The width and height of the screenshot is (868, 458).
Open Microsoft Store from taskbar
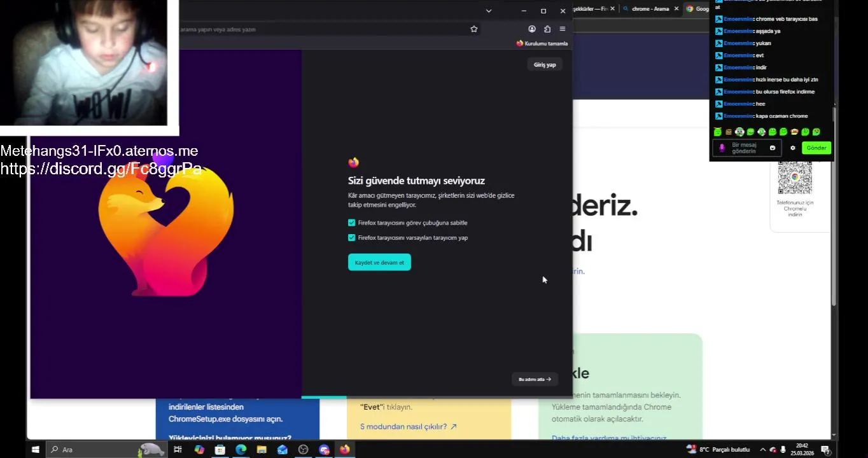[220, 450]
